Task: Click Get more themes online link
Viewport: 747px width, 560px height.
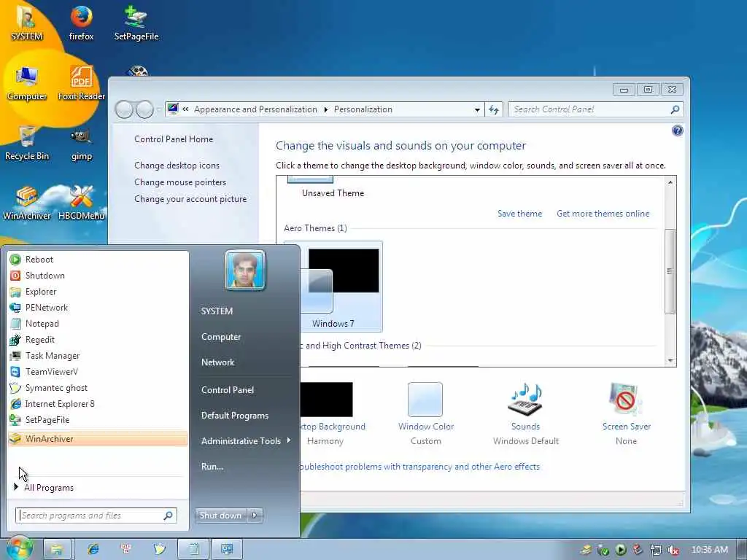Action: [x=603, y=214]
